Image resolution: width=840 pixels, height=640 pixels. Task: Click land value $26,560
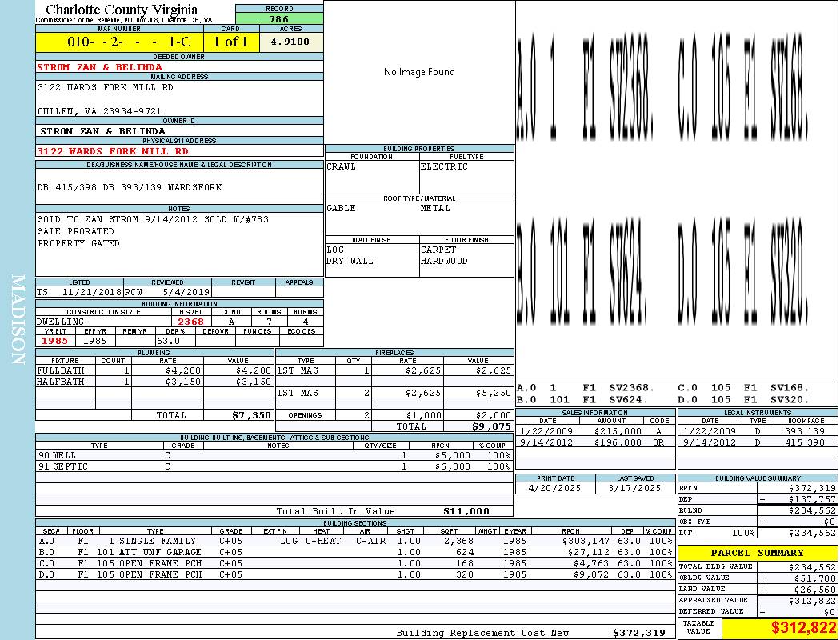coord(816,589)
